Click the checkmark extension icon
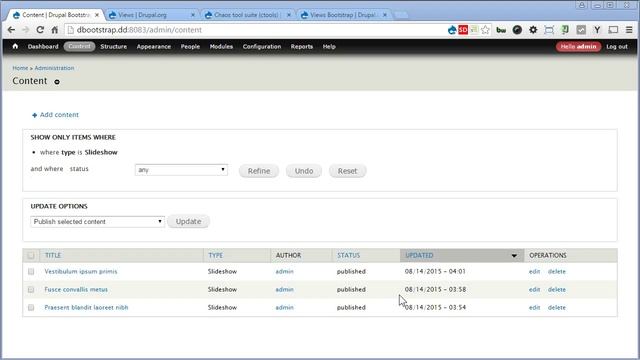 pyautogui.click(x=581, y=30)
